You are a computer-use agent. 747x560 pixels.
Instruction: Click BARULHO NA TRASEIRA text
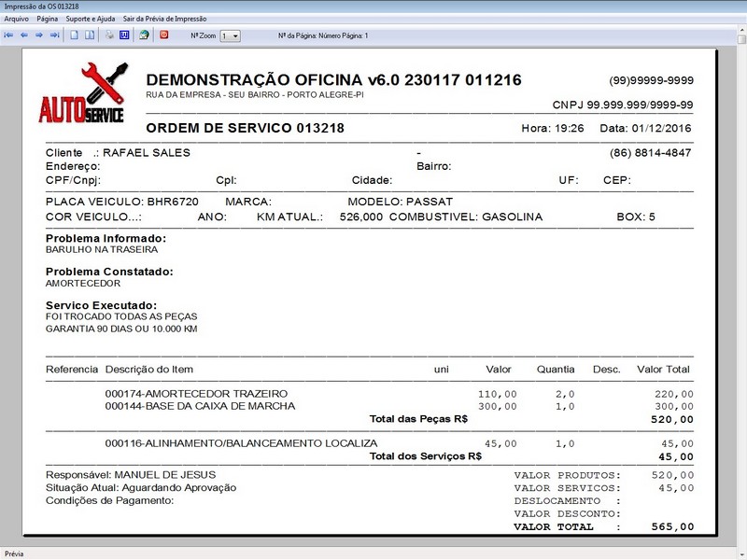tap(102, 249)
